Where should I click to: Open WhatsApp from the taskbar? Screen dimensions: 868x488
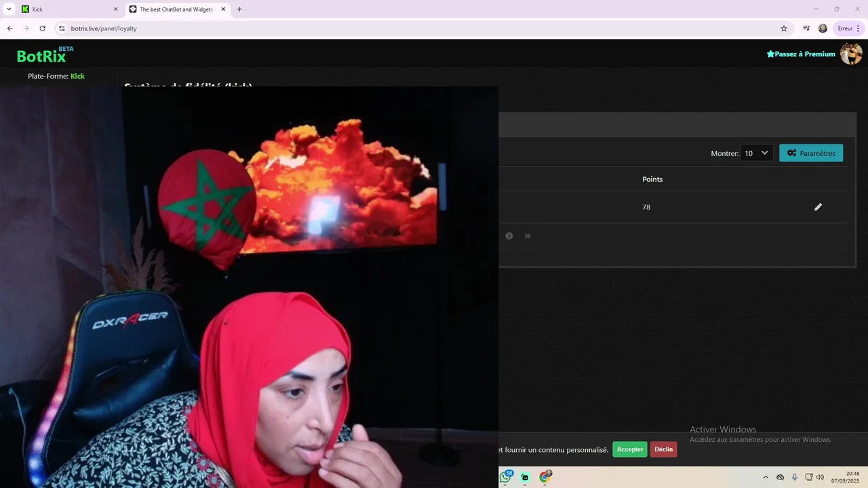(x=505, y=477)
